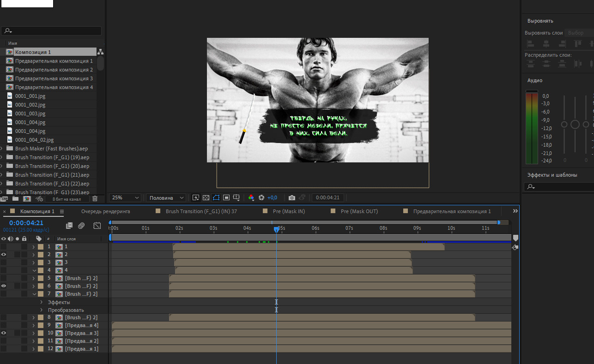Toggle visibility of layer 6 Brush

4,286
